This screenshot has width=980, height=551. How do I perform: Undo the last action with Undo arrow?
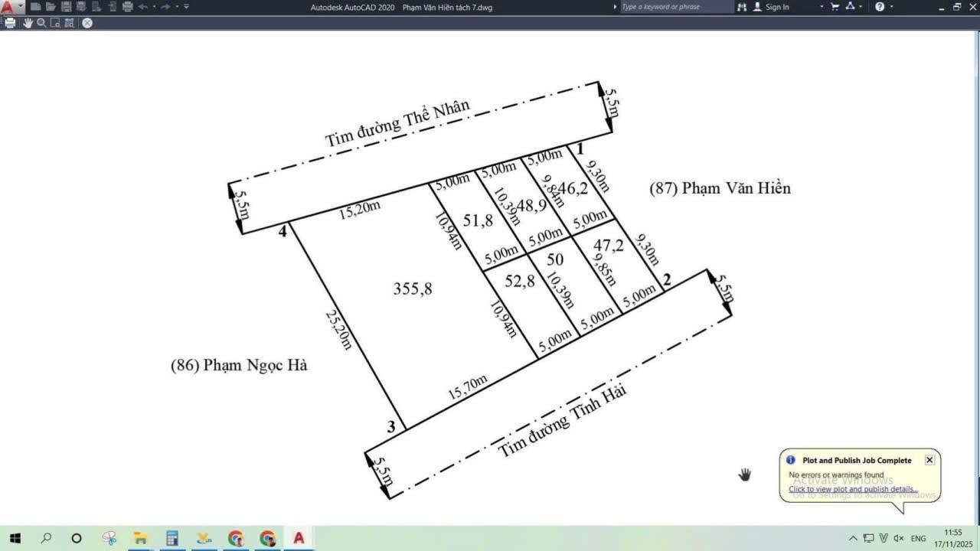coord(142,6)
